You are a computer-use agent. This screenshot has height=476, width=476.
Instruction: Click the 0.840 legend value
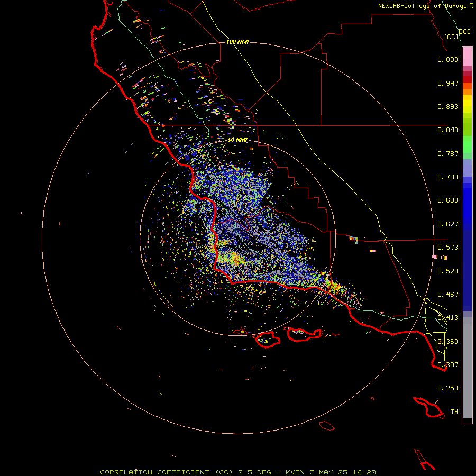[448, 130]
